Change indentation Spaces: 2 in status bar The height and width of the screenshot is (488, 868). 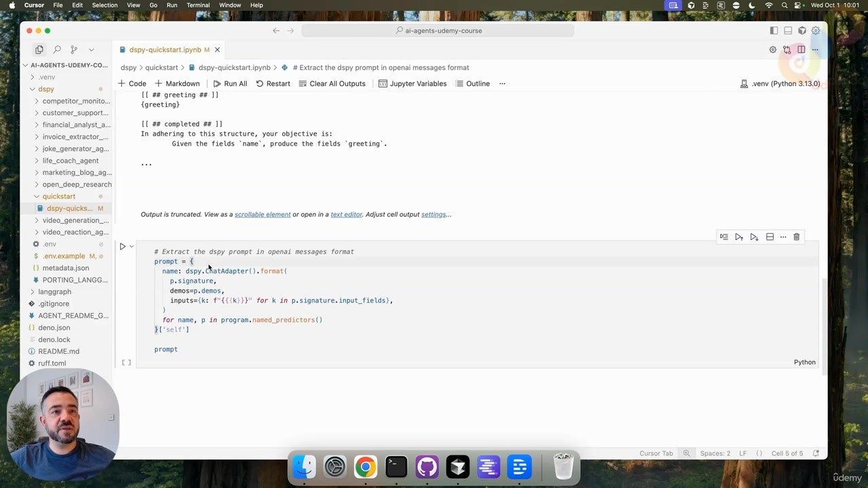715,453
